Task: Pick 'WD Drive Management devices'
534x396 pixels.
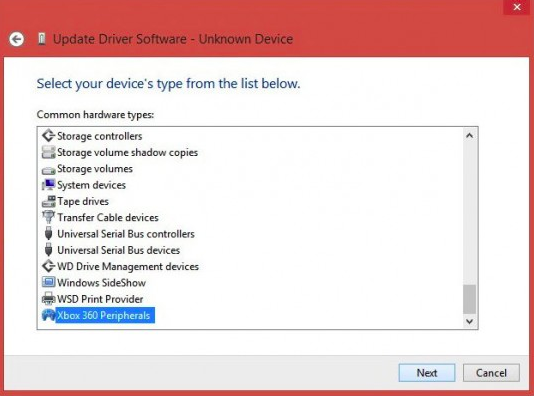Action: 128,267
